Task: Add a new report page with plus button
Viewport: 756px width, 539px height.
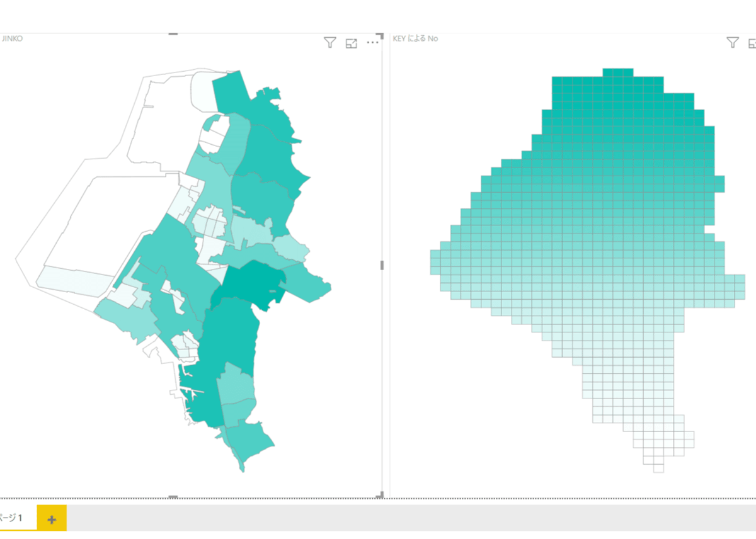Action: [52, 519]
